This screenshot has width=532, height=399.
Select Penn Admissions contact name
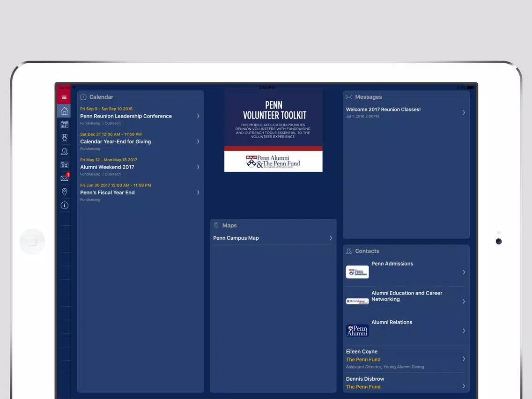[392, 264]
